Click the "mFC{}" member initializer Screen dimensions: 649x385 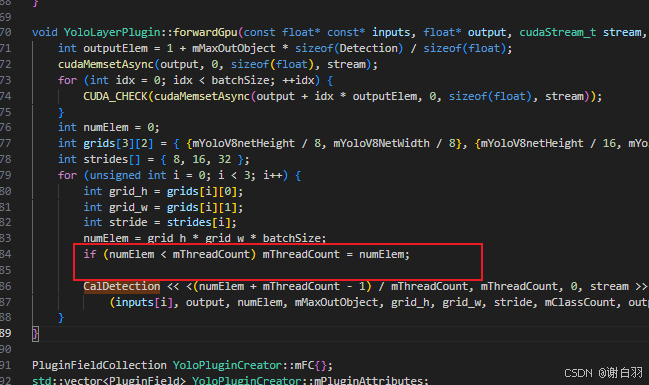[x=310, y=366]
